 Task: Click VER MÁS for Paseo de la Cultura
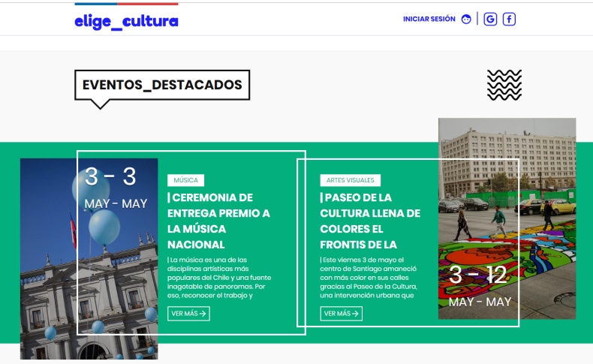coord(341,314)
